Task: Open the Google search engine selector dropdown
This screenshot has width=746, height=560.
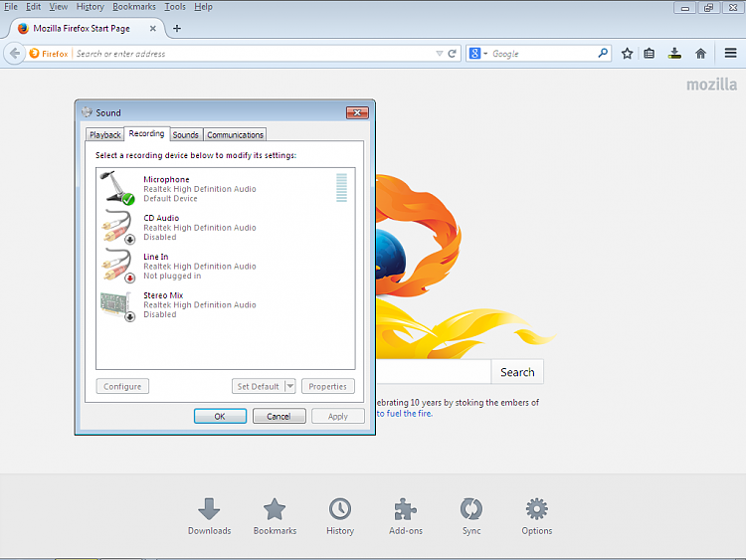Action: pyautogui.click(x=478, y=54)
